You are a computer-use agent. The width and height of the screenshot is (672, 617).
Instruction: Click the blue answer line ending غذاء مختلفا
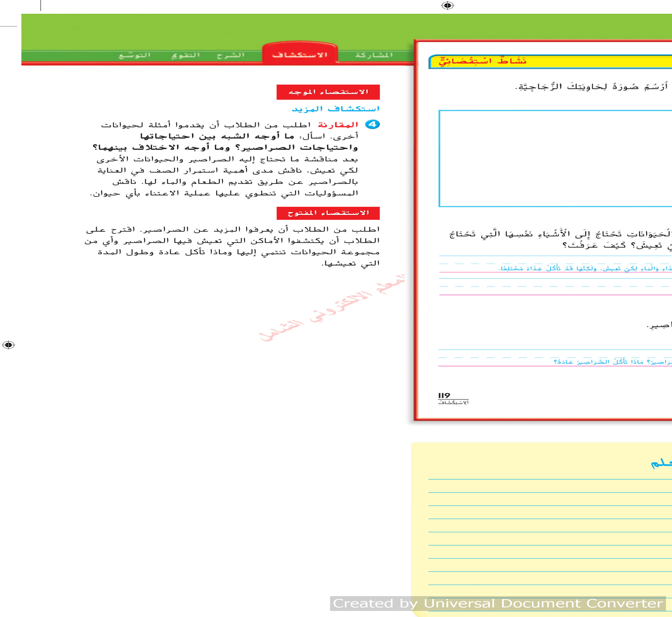(585, 269)
